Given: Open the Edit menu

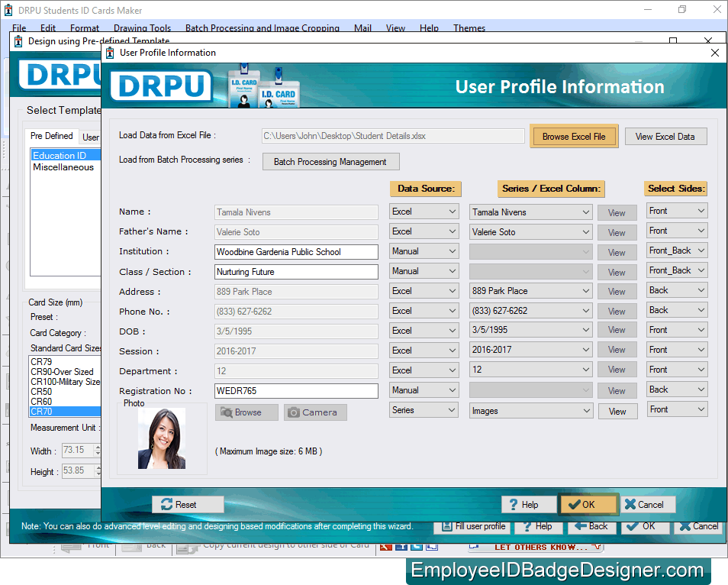Looking at the screenshot, I should click(48, 28).
